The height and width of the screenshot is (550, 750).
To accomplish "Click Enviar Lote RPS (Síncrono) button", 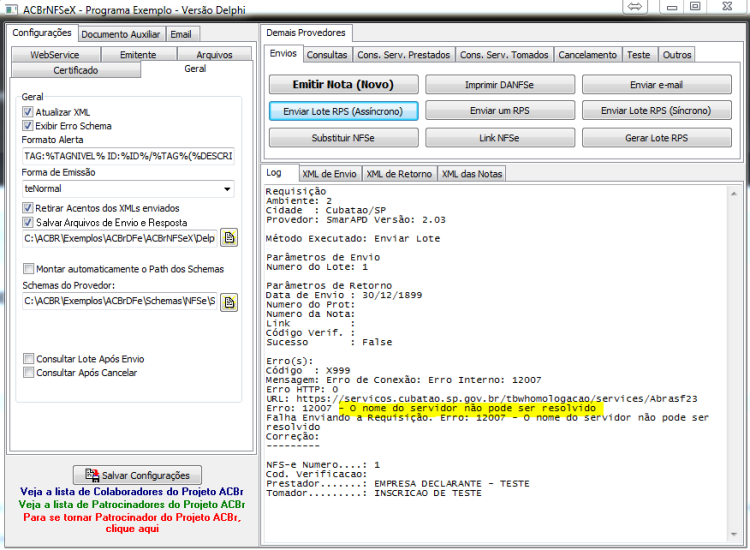I will tap(657, 110).
